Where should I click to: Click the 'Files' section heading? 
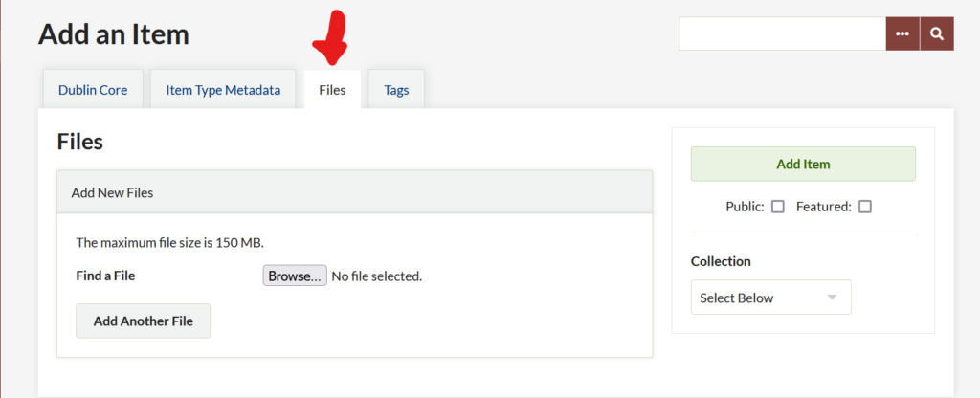tap(80, 142)
